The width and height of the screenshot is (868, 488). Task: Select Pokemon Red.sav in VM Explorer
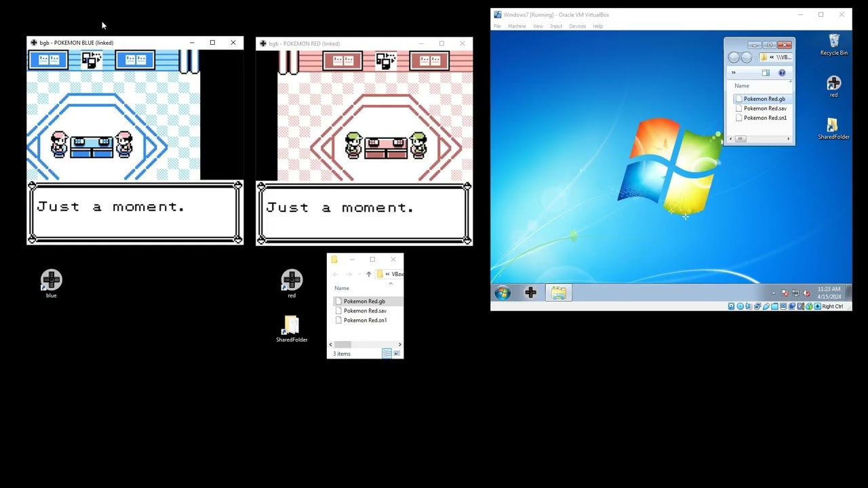pyautogui.click(x=765, y=108)
